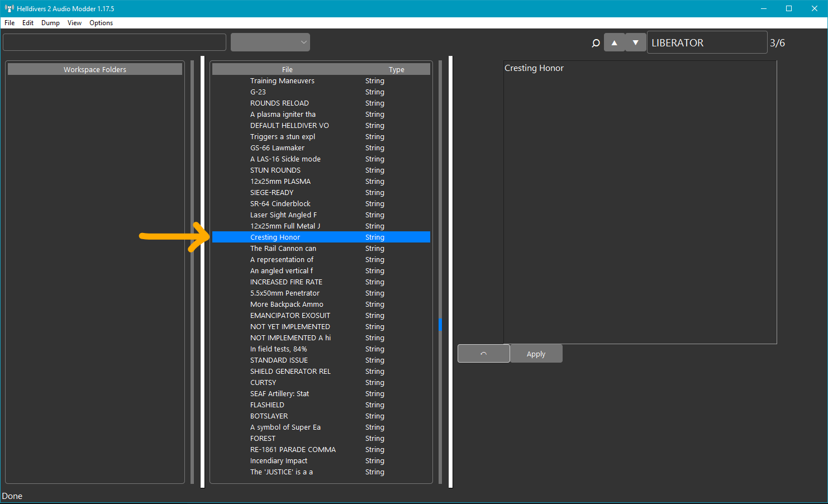Open the File menu
The image size is (828, 504).
click(x=9, y=23)
